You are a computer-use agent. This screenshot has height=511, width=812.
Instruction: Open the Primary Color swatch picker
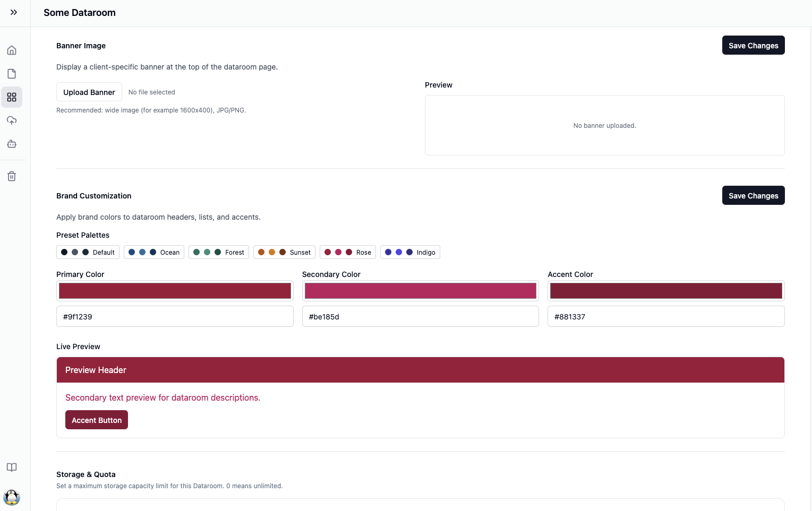(x=175, y=291)
